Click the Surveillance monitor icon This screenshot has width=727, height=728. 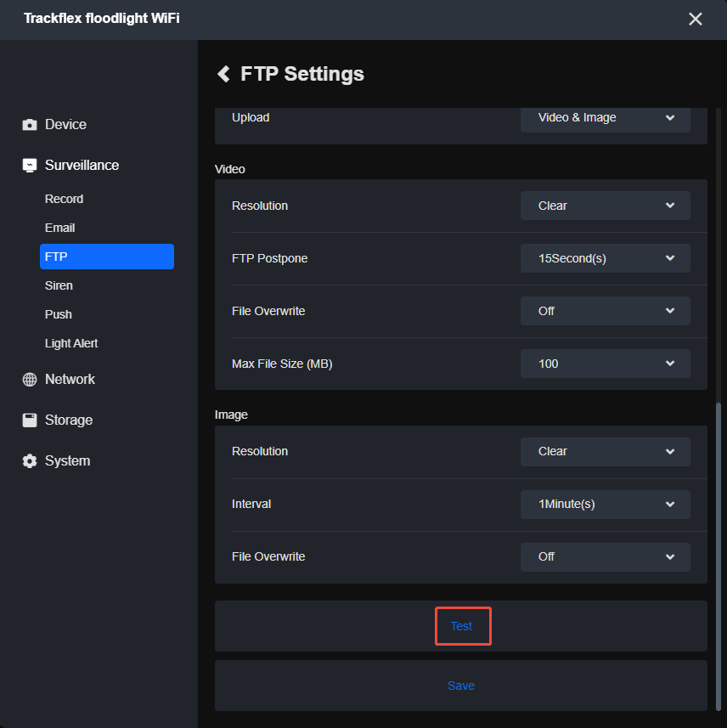click(30, 166)
